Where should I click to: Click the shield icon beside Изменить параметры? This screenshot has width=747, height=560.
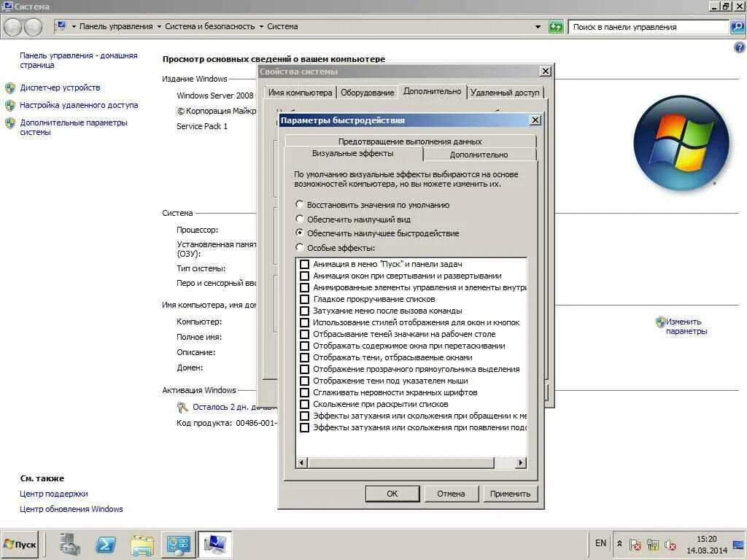pos(660,322)
